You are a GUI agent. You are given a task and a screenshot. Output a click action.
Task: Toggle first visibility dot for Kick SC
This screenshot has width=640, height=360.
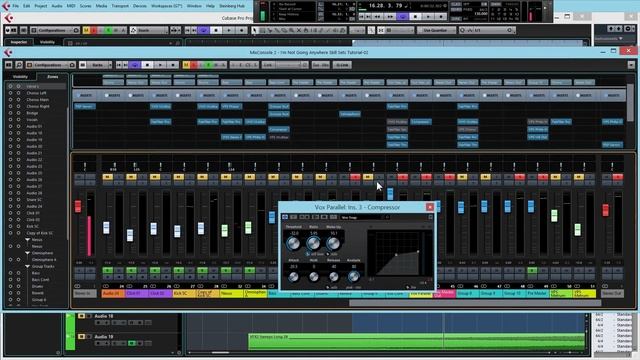click(x=11, y=226)
